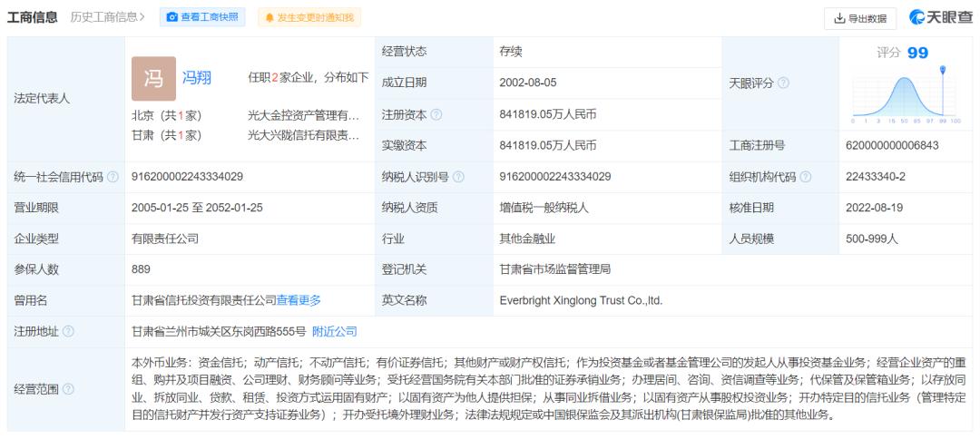The width and height of the screenshot is (980, 439).
Task: Open 历史工商信息 link
Action: pos(107,17)
